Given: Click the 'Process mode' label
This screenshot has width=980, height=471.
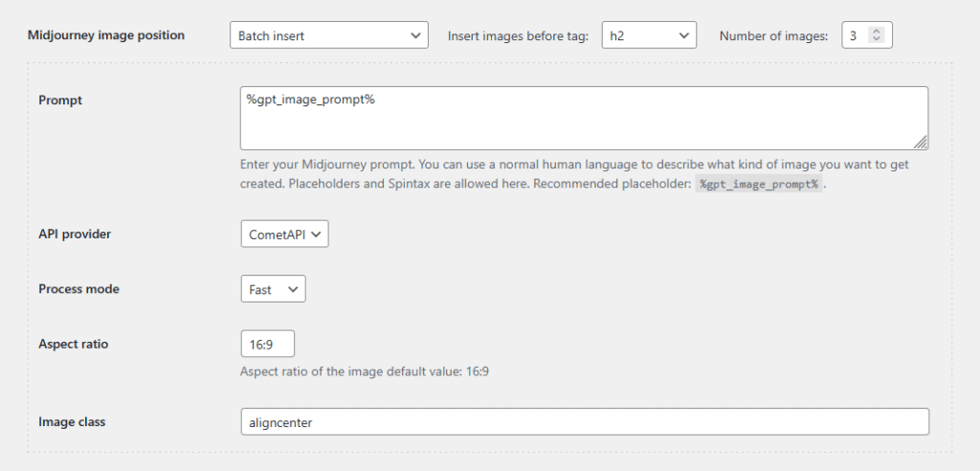Looking at the screenshot, I should (78, 289).
